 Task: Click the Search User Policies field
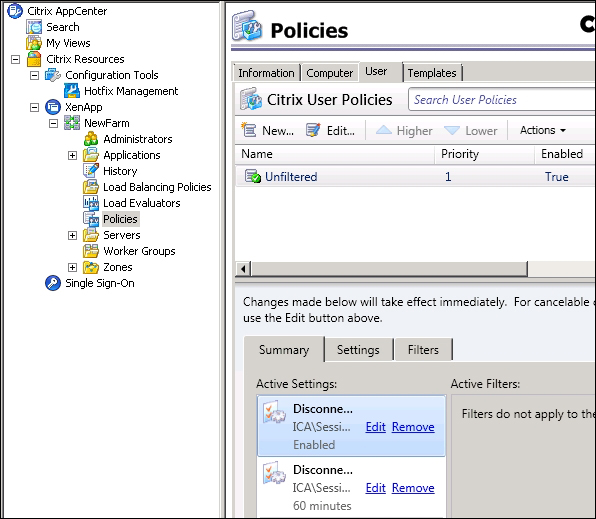click(x=502, y=100)
